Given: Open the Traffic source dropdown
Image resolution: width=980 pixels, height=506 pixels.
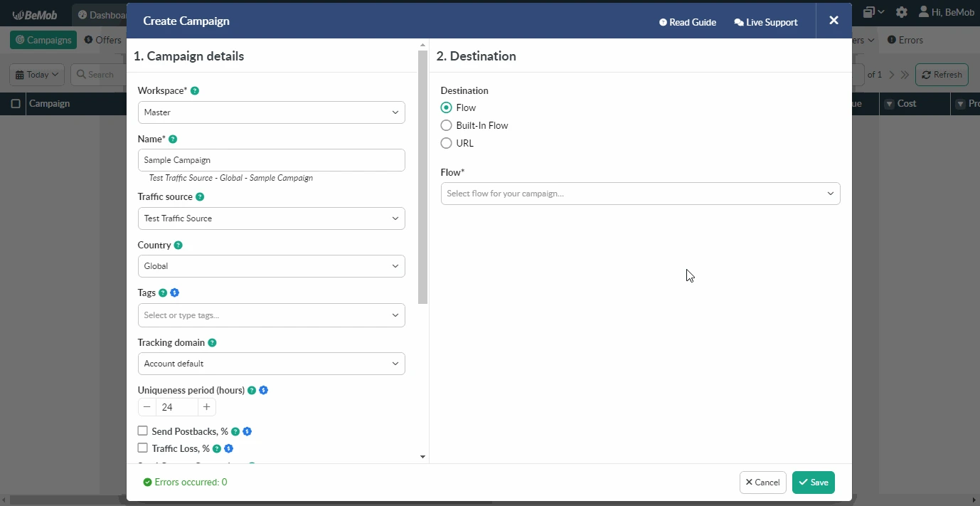Looking at the screenshot, I should (271, 218).
